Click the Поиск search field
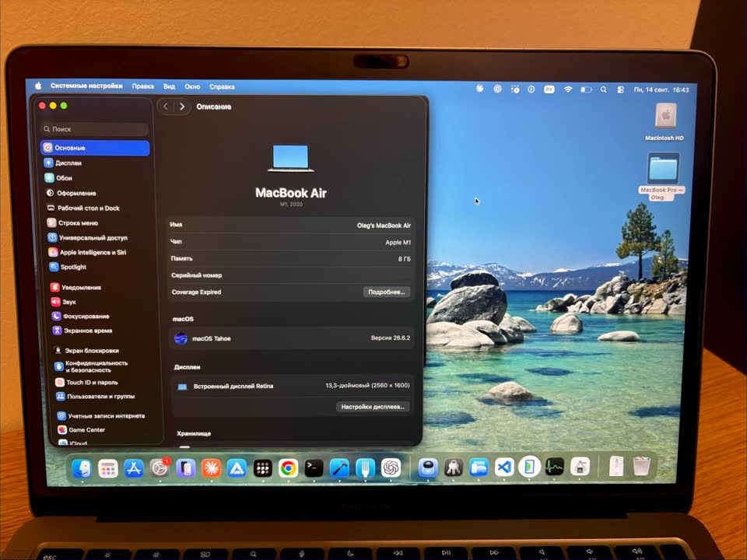This screenshot has width=747, height=560. point(95,129)
